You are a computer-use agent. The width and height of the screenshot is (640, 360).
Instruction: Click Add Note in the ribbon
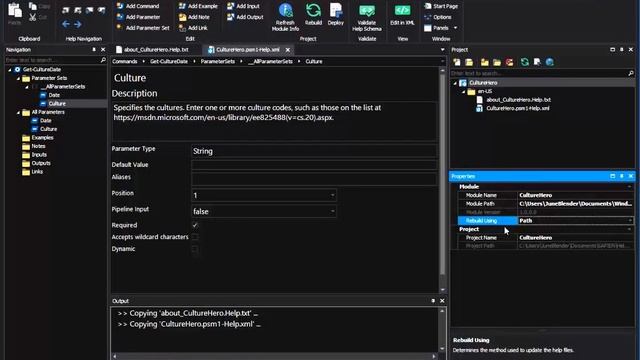pos(194,17)
